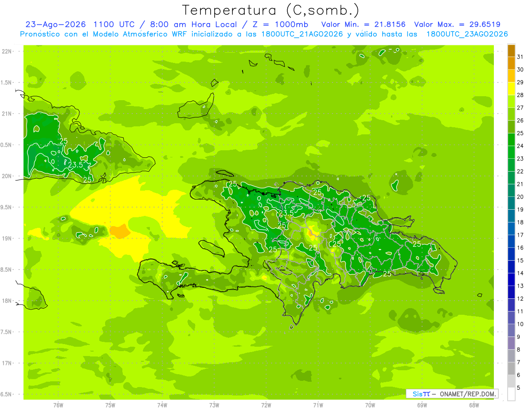Image resolution: width=532 pixels, height=411 pixels.
Task: Click the '23.5' contour label over Cuba
Action: (75, 165)
